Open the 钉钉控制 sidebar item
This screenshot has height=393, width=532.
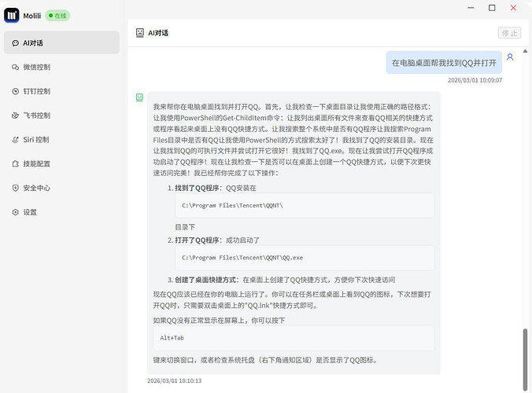[61, 91]
